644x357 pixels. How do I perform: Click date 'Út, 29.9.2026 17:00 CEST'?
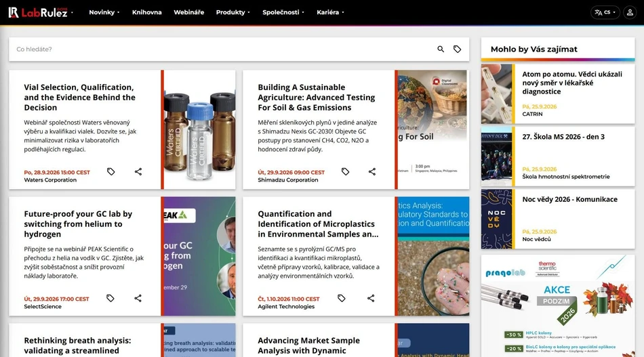pyautogui.click(x=56, y=299)
